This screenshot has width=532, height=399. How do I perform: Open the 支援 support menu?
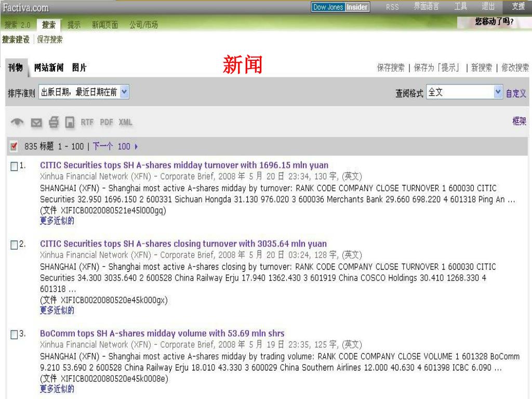(518, 6)
